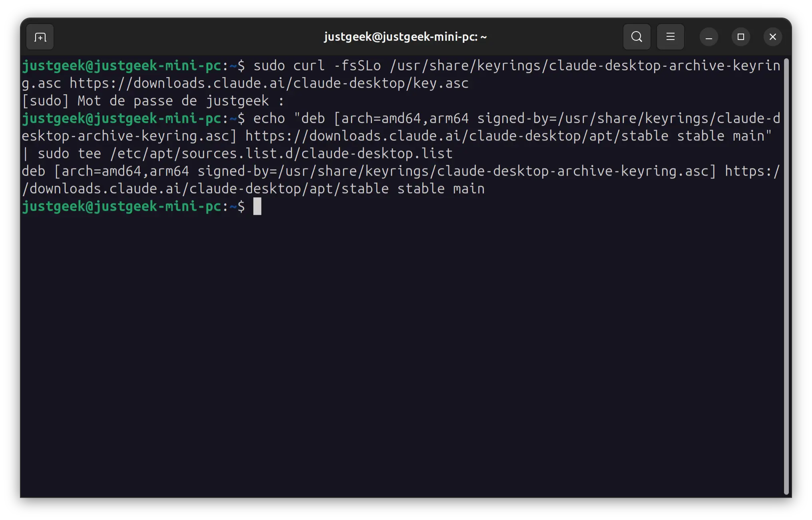Click the output line starting 'deb [arch=amd64'

coord(401,171)
